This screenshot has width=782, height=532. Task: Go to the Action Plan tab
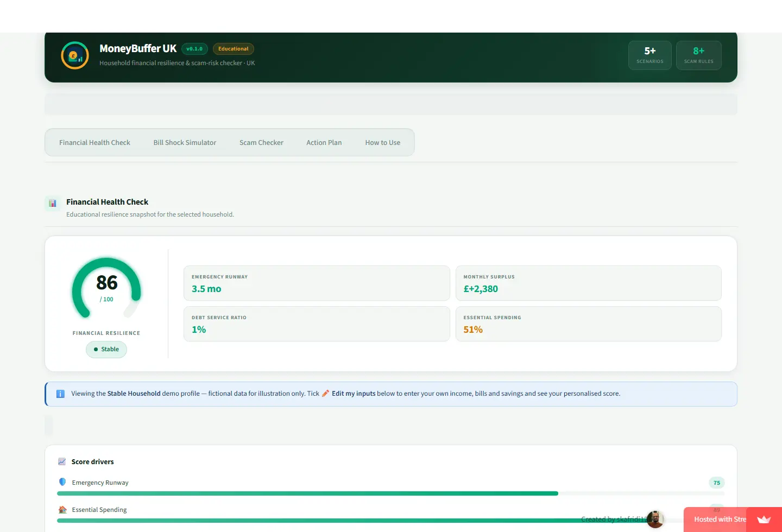click(x=324, y=143)
